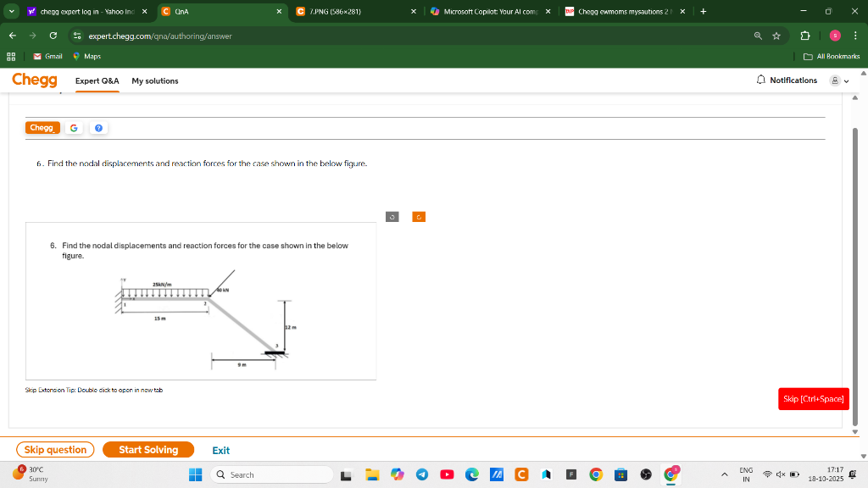868x488 pixels.
Task: Open the Gmail bookmark
Action: point(47,57)
